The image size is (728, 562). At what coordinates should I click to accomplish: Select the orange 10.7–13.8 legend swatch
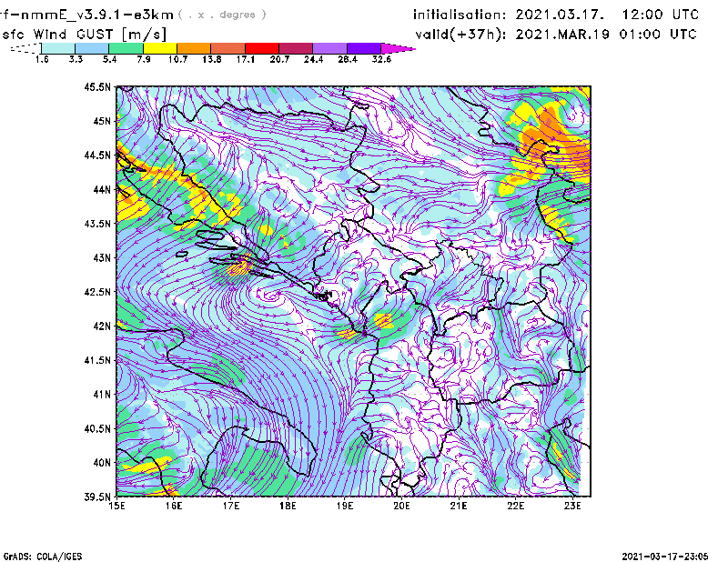pos(194,48)
